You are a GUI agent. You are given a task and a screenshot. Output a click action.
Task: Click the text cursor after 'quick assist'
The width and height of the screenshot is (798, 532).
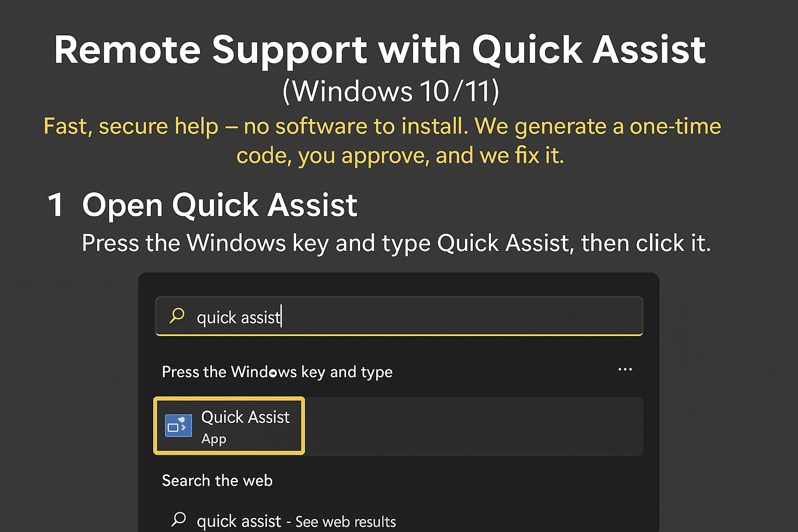[x=282, y=316]
